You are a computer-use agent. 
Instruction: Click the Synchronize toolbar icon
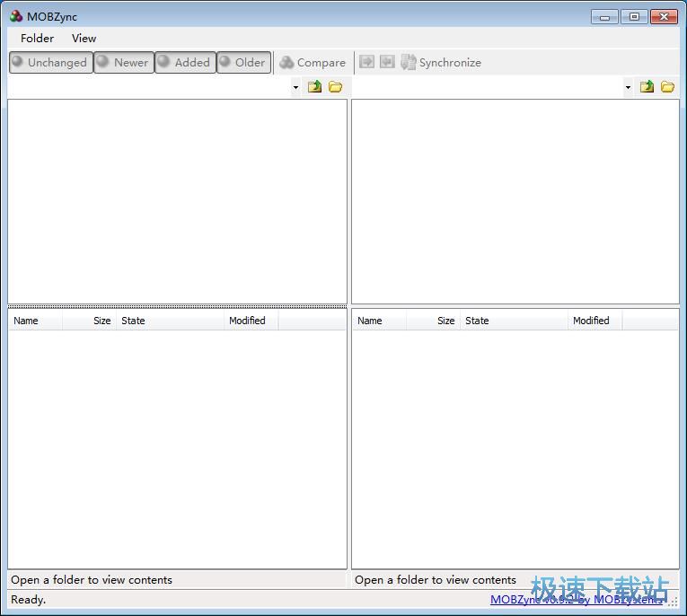tap(409, 62)
